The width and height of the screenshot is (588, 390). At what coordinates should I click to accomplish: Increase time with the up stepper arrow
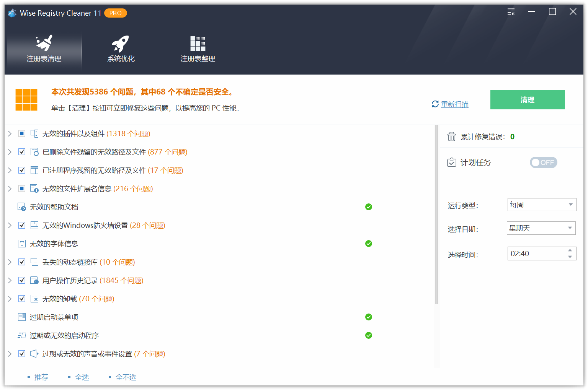[x=570, y=250]
